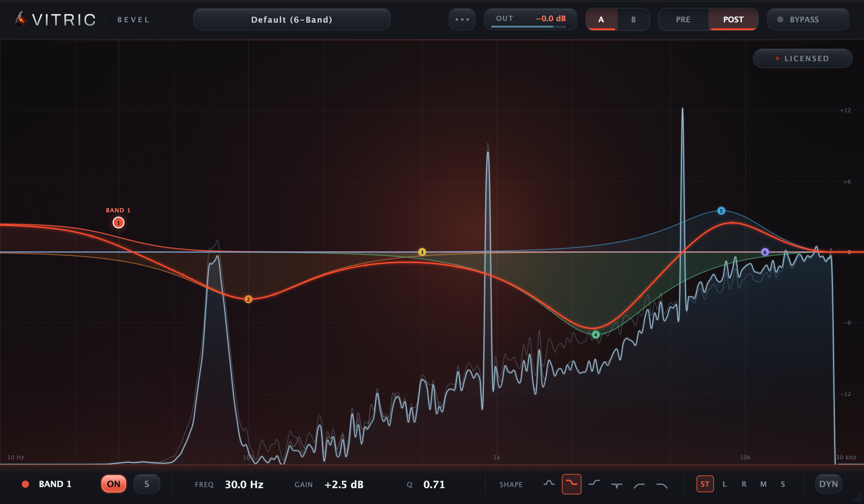The image size is (864, 504).
Task: Click the yellow band 3 node
Action: click(422, 252)
